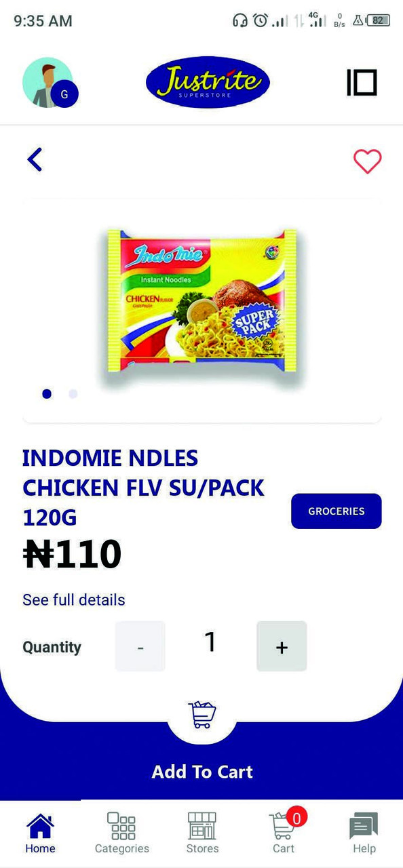The width and height of the screenshot is (403, 868).
Task: Toggle the heart favorite icon
Action: [367, 161]
